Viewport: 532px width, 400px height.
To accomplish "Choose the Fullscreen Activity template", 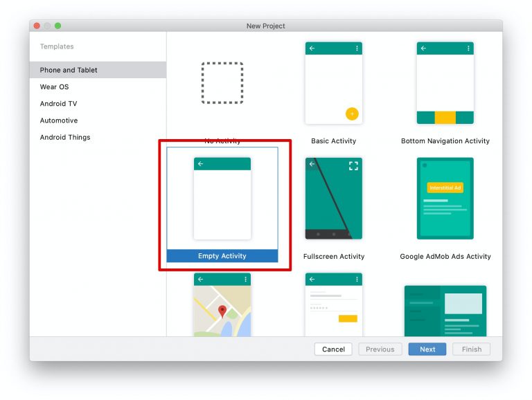I will (x=333, y=199).
